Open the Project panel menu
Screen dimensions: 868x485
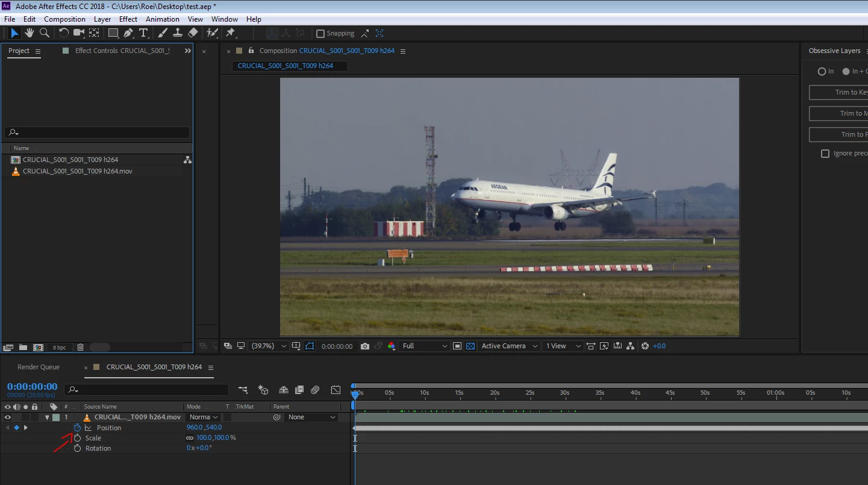coord(38,51)
